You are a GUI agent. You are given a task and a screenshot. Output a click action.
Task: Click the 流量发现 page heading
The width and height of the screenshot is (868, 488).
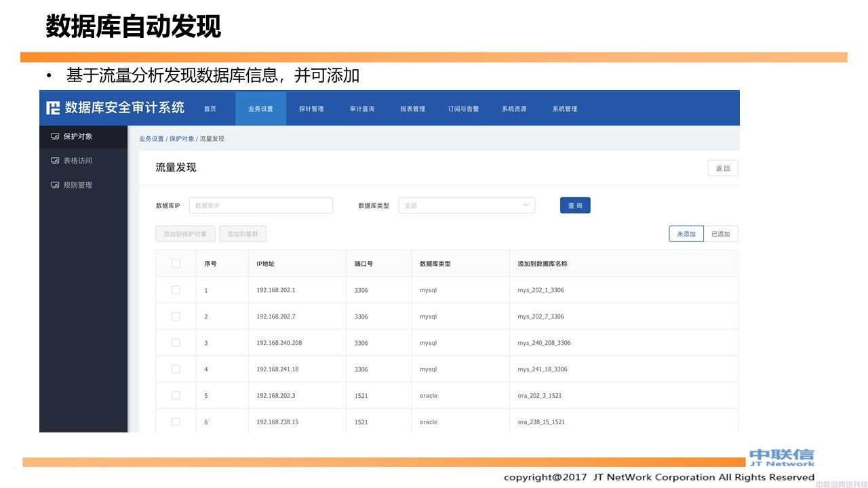point(176,167)
